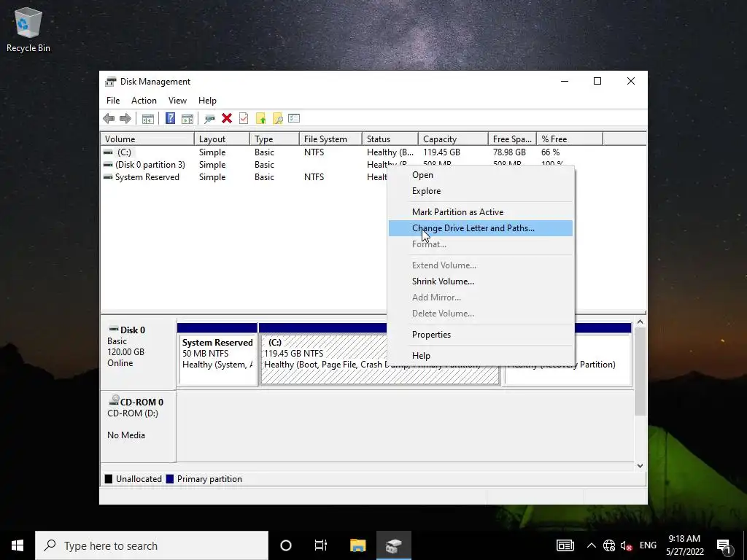Click the scroll down arrow in disk pane

click(640, 466)
